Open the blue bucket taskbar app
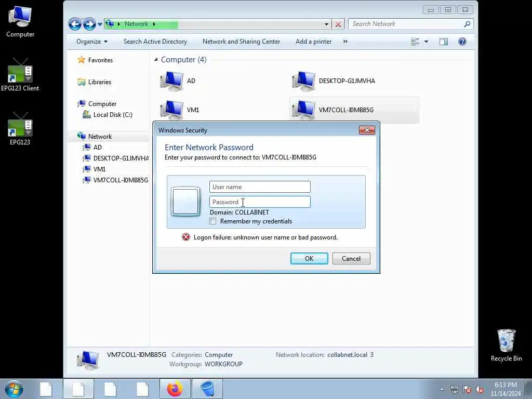 click(207, 389)
